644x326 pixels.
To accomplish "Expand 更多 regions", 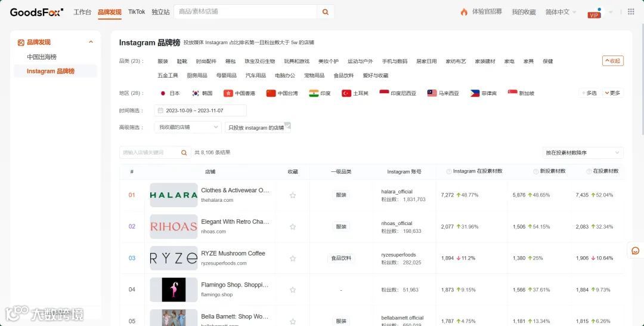I will (x=612, y=93).
